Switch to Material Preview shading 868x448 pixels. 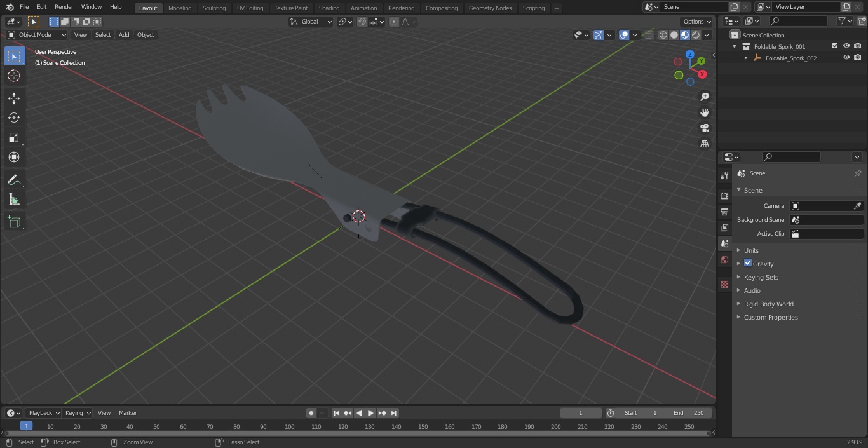[x=685, y=35]
